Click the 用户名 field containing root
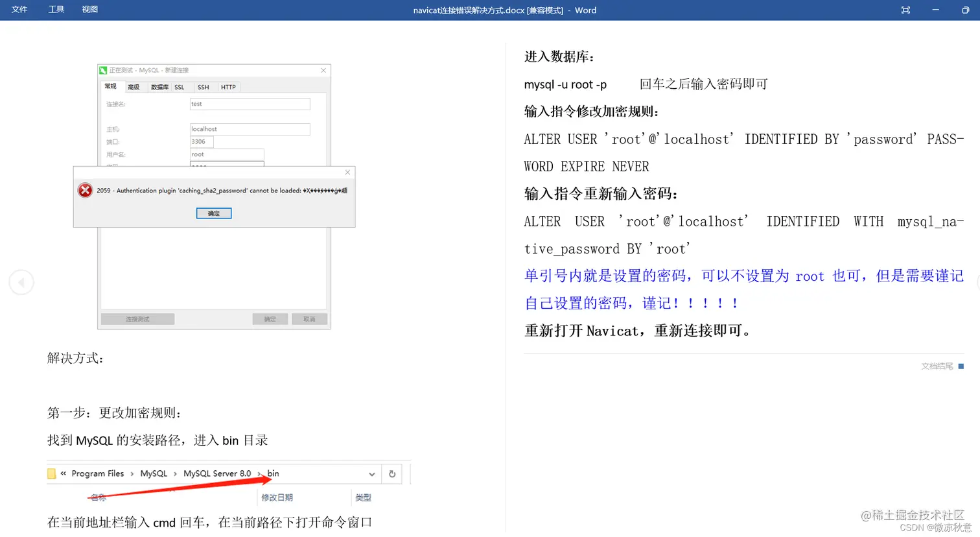The image size is (980, 537). click(226, 154)
